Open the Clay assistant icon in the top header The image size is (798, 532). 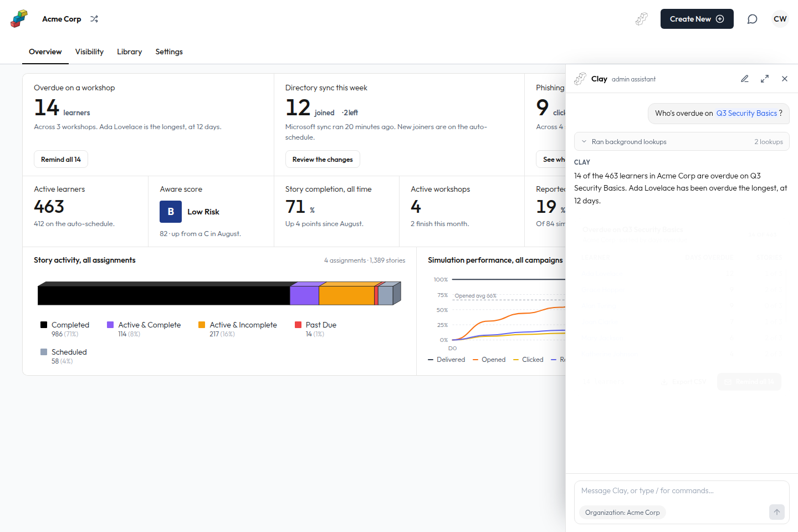click(x=642, y=19)
